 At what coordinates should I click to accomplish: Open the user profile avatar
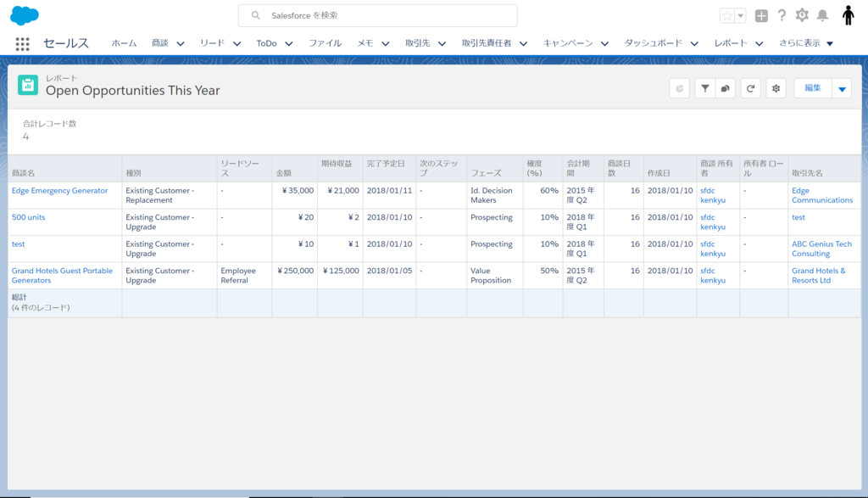pos(848,15)
